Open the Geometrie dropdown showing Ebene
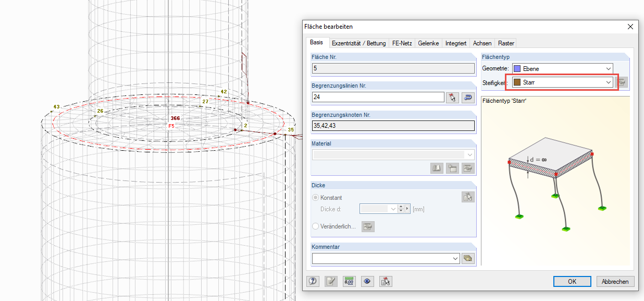 pos(562,68)
